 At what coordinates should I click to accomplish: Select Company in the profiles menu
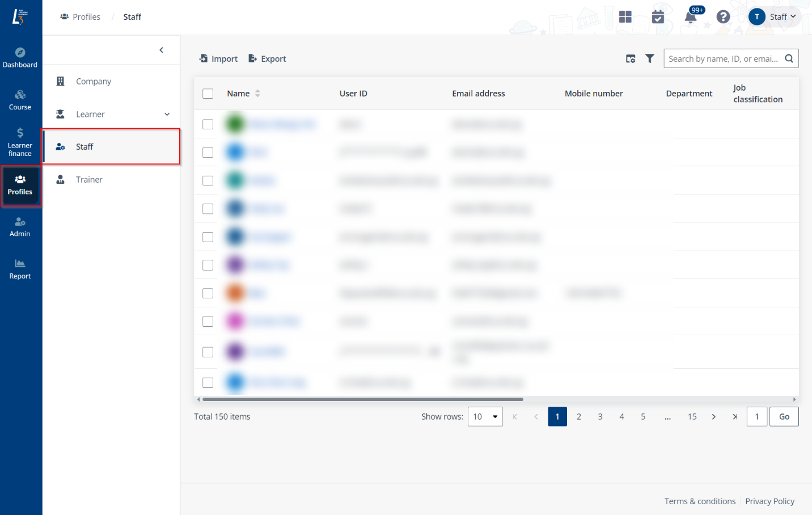tap(94, 82)
